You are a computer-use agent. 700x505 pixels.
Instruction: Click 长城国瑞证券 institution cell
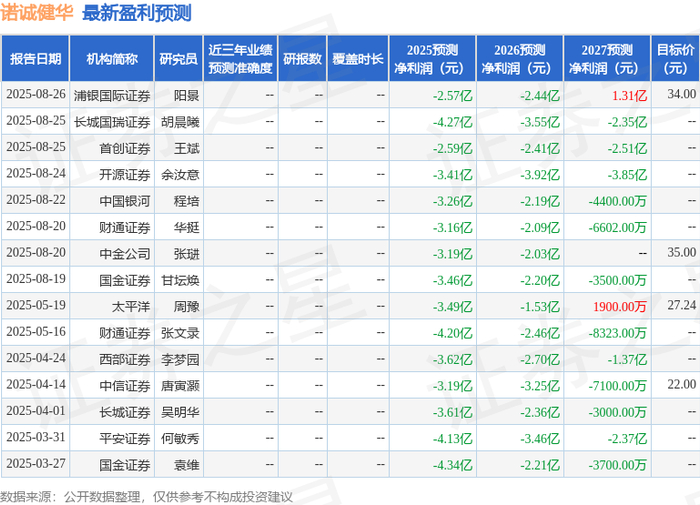[112, 122]
